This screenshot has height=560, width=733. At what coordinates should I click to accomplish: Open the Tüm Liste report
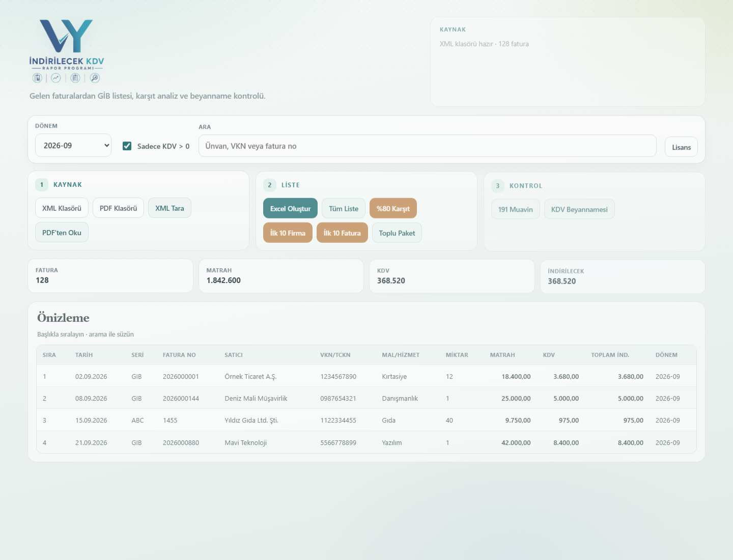pos(344,209)
